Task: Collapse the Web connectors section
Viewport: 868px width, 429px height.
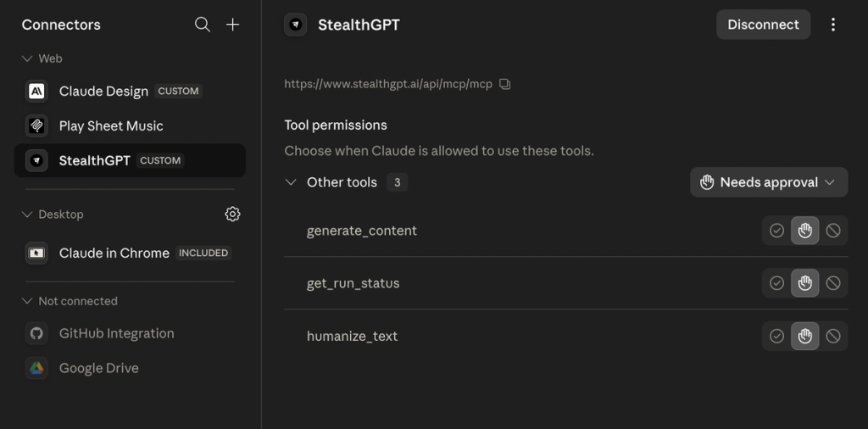Action: [26, 58]
